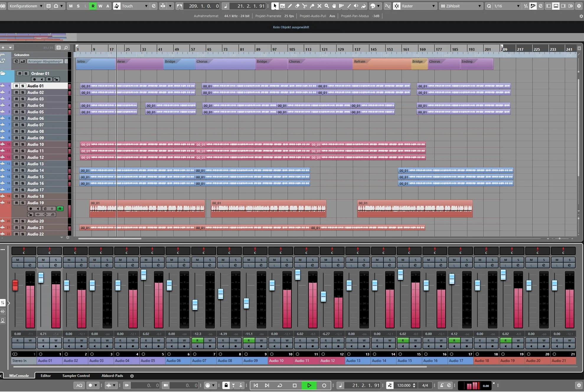This screenshot has width=584, height=392.
Task: Click the red Stereo In fader handle
Action: [15, 285]
